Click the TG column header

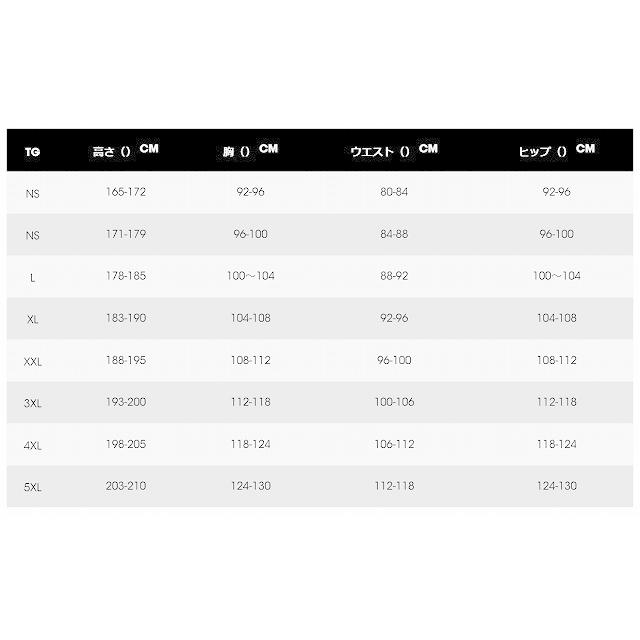[x=31, y=153]
